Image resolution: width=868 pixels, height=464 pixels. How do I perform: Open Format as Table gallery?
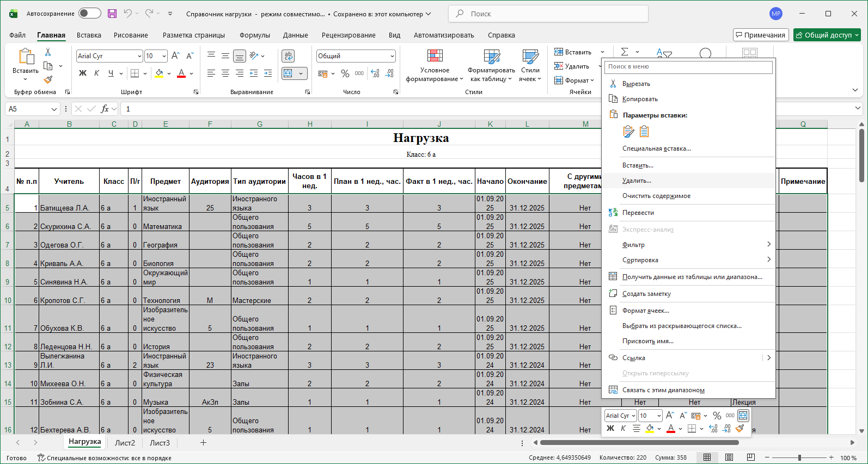491,65
